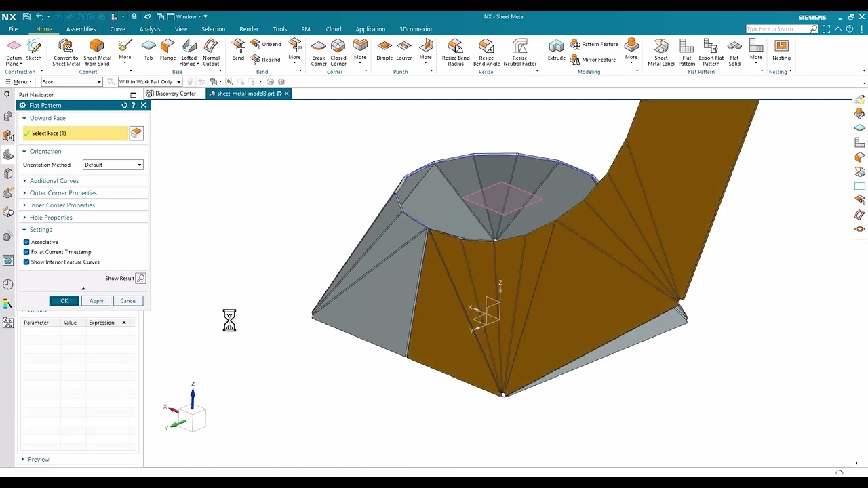The width and height of the screenshot is (868, 488).
Task: Open the Nesting tool
Action: 781,49
